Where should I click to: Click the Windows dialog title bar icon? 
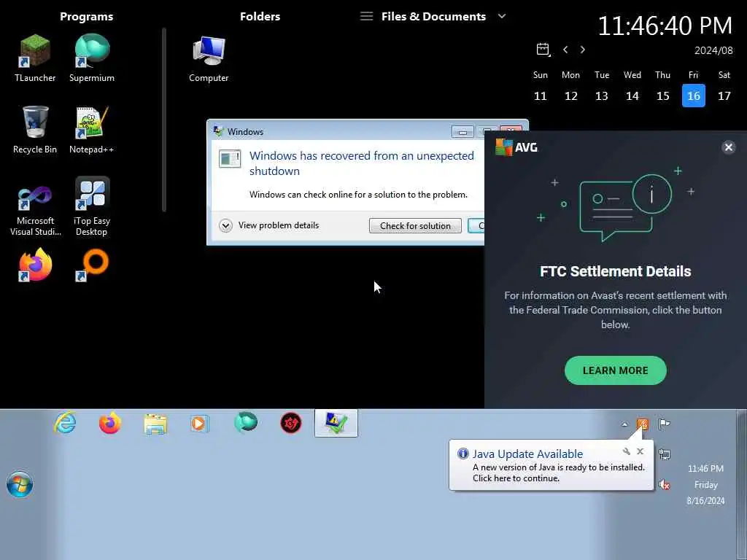pyautogui.click(x=218, y=131)
